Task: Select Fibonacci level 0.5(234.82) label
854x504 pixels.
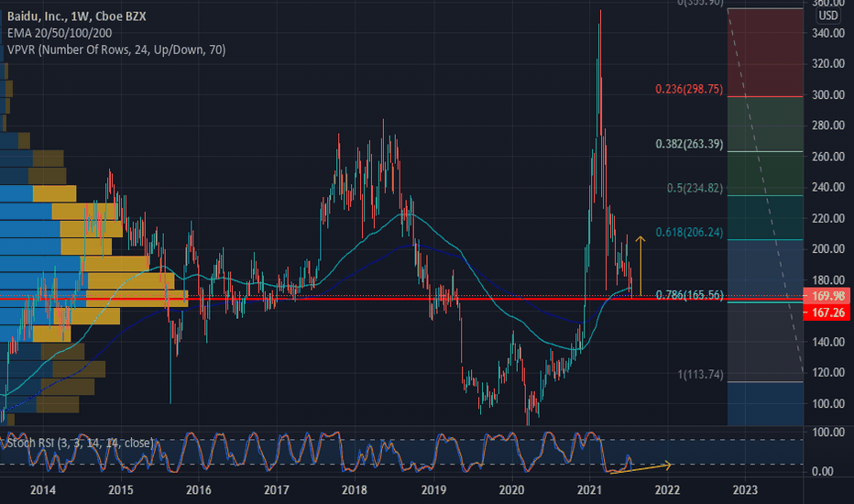Action: 695,188
